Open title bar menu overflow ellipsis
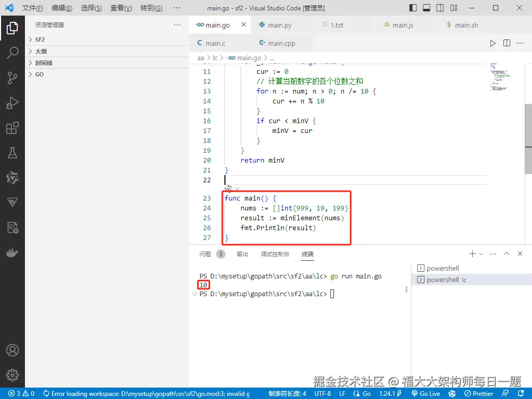This screenshot has width=532, height=399. pos(177,8)
